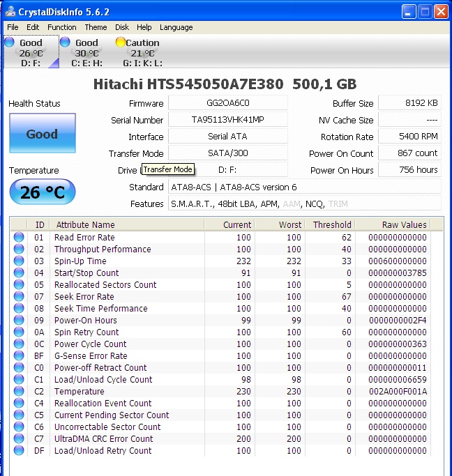Click blue status orb for Power-off Retract Count
The width and height of the screenshot is (452, 476).
pyautogui.click(x=19, y=367)
